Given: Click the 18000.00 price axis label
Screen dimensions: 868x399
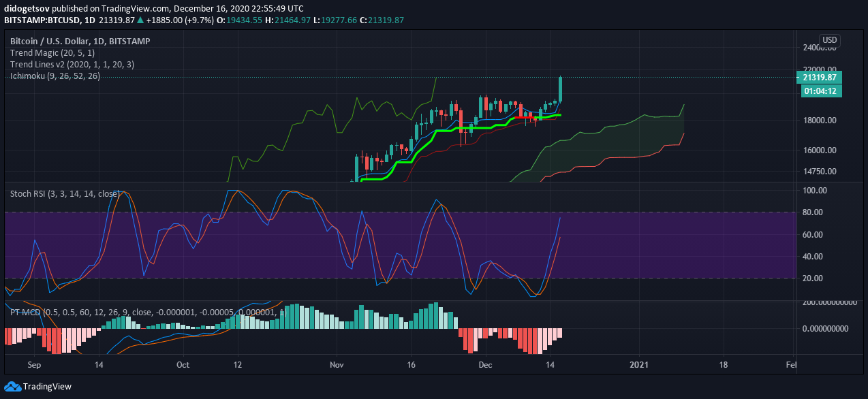Looking at the screenshot, I should (820, 121).
